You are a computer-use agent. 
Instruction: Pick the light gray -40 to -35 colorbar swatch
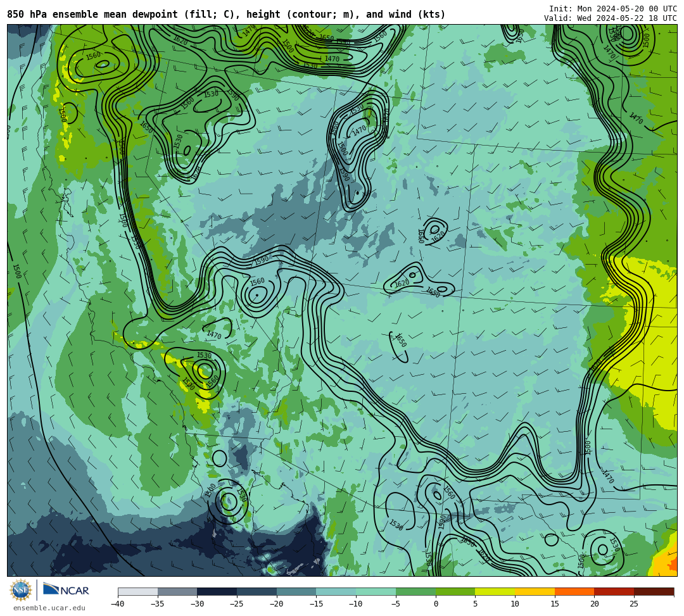click(138, 591)
